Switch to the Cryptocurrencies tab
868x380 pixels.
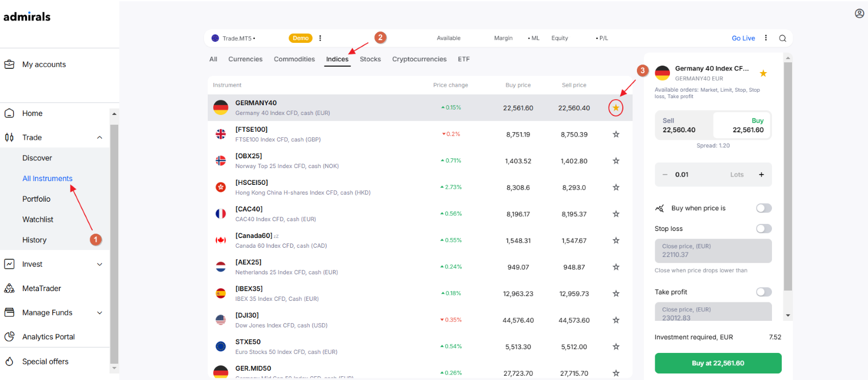pos(419,59)
